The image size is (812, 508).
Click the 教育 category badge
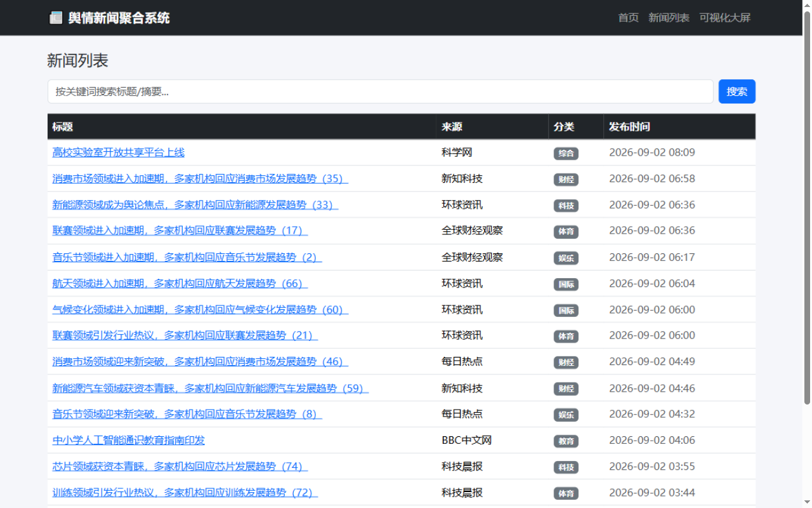[566, 441]
